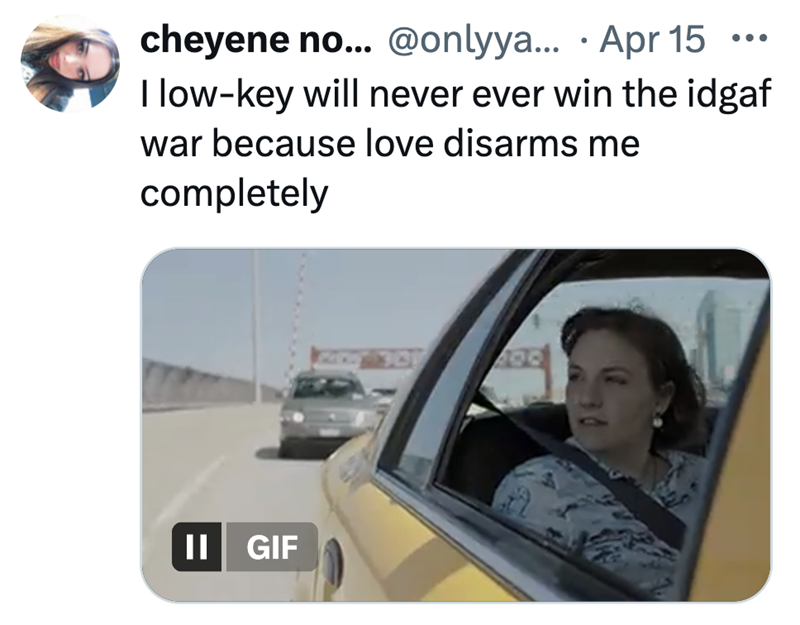Click the pause icon on the GIF

point(196,547)
